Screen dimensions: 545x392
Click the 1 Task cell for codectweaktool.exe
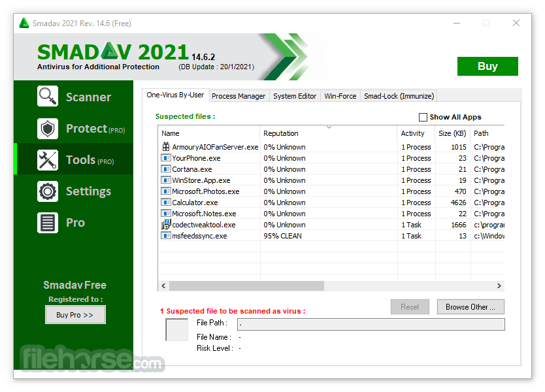[411, 225]
